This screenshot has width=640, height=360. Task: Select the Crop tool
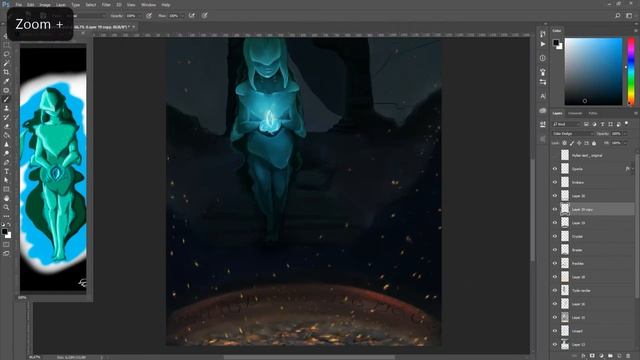tap(6, 72)
